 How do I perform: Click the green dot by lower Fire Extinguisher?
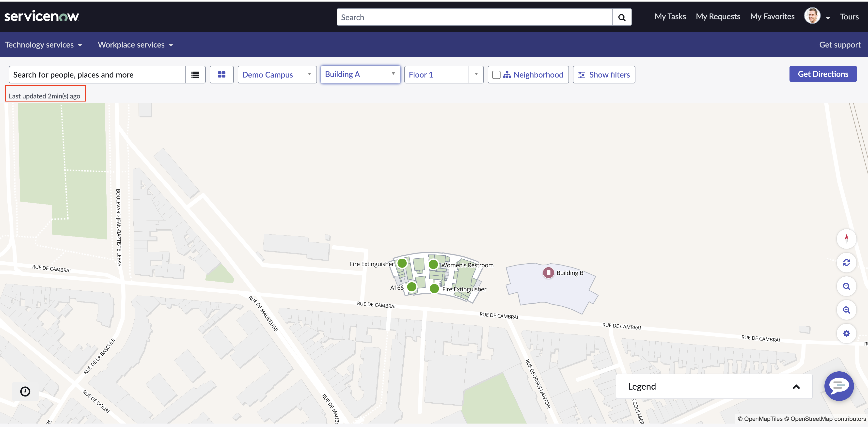pyautogui.click(x=434, y=289)
